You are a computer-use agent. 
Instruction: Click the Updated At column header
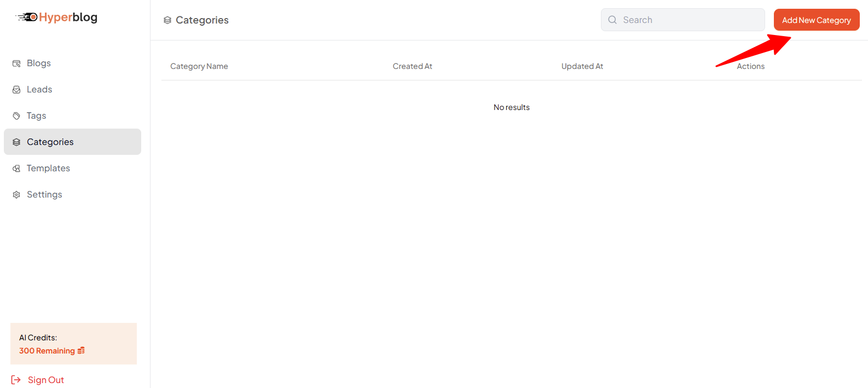582,66
